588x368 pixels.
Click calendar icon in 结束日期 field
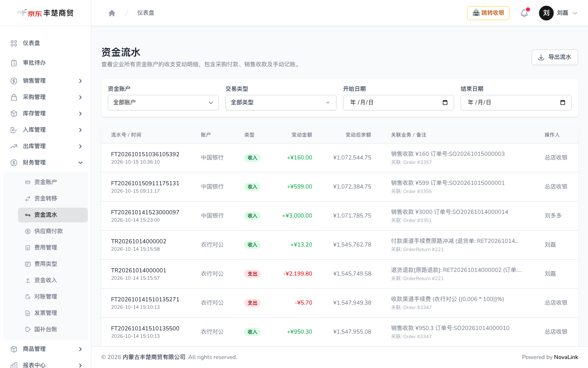[x=563, y=103]
